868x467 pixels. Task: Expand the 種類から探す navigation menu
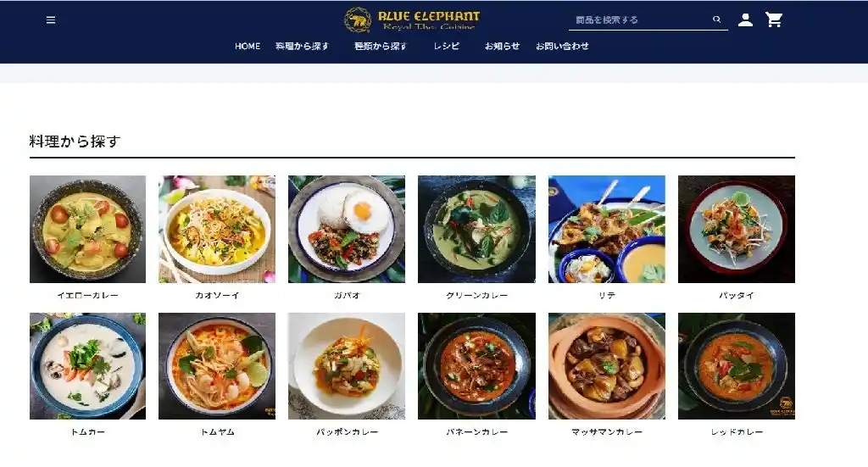[381, 46]
